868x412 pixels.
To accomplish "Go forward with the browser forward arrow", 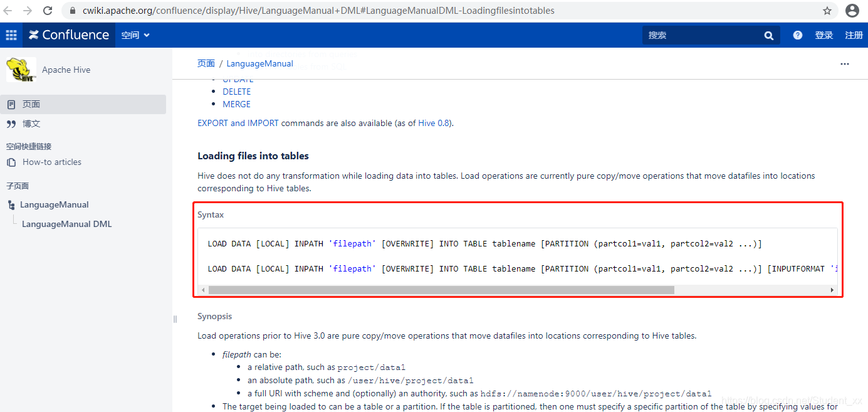I will [x=27, y=11].
